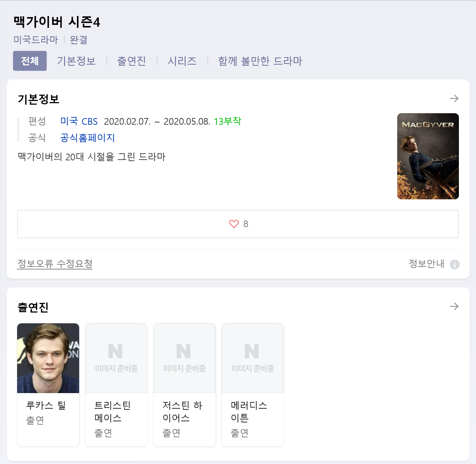The width and height of the screenshot is (476, 464).
Task: Click the name 루카스 틸
Action: [46, 405]
